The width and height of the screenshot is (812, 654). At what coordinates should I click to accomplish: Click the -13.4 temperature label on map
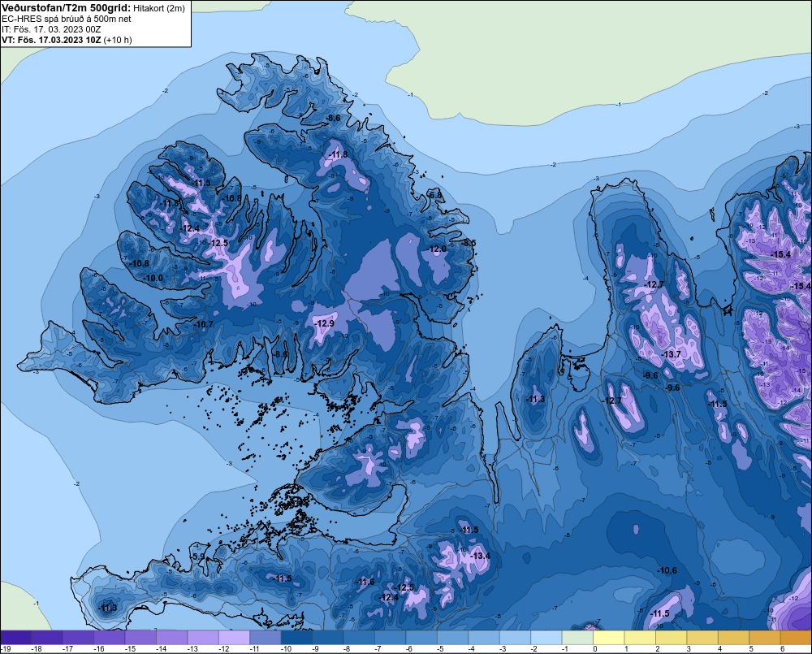click(480, 556)
